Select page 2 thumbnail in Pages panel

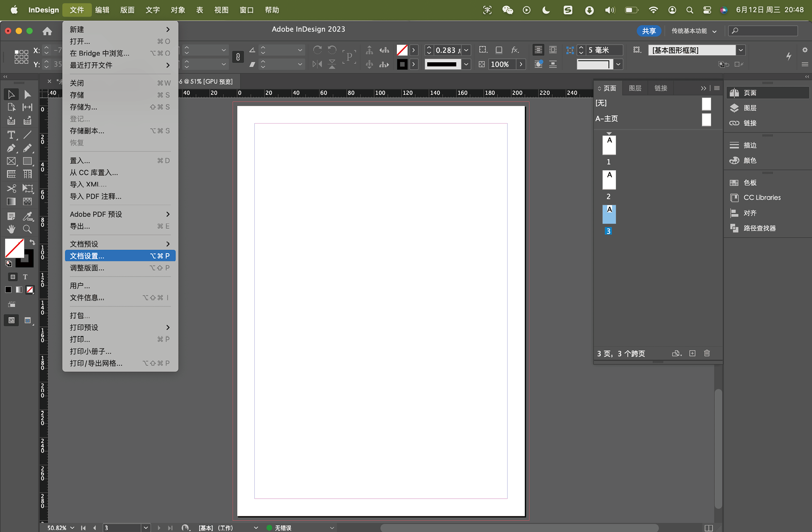click(x=609, y=180)
